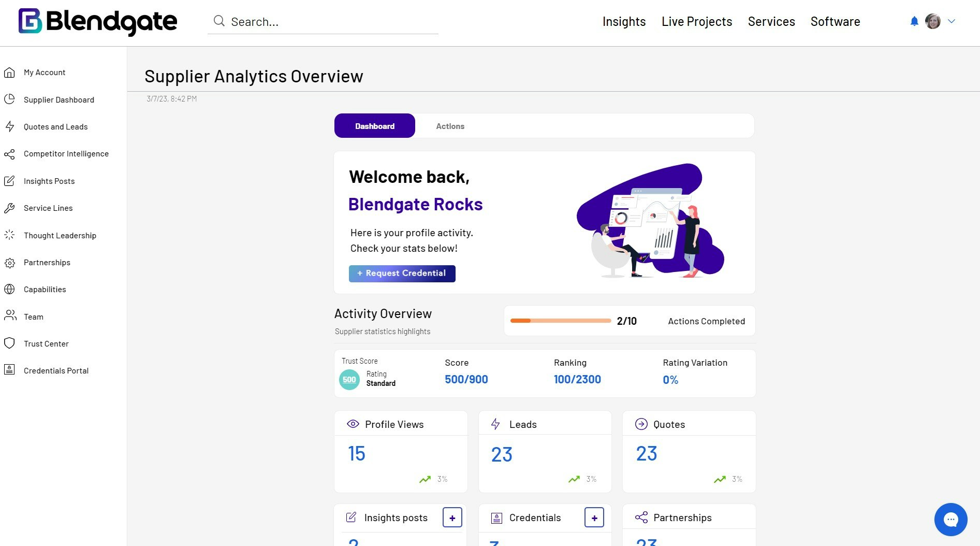Click the Thought Leadership spinner icon

[x=9, y=235]
